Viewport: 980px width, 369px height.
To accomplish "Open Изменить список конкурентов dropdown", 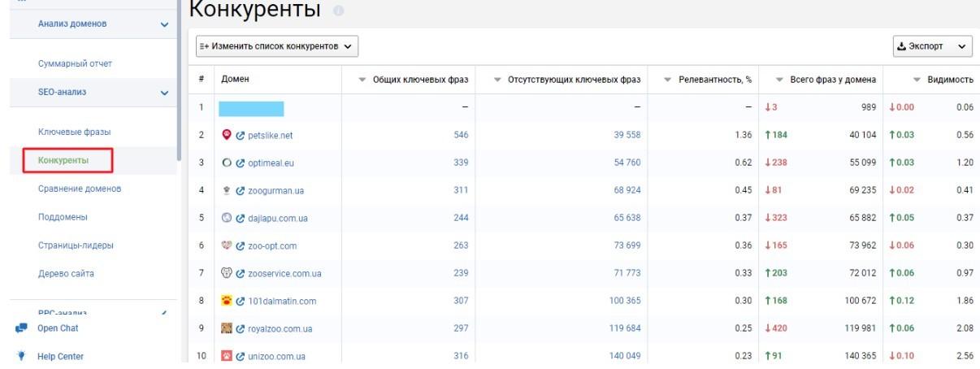I will (x=278, y=46).
